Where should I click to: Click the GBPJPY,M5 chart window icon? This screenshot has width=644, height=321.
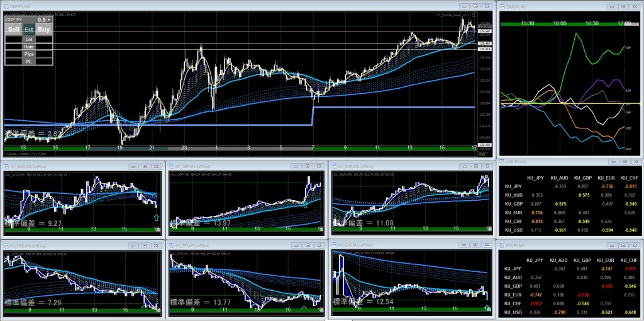7,6
